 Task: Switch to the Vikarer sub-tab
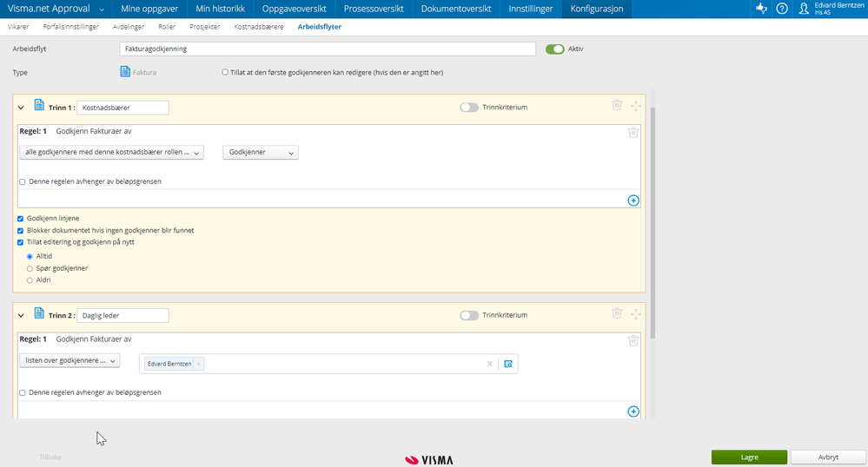tap(18, 27)
